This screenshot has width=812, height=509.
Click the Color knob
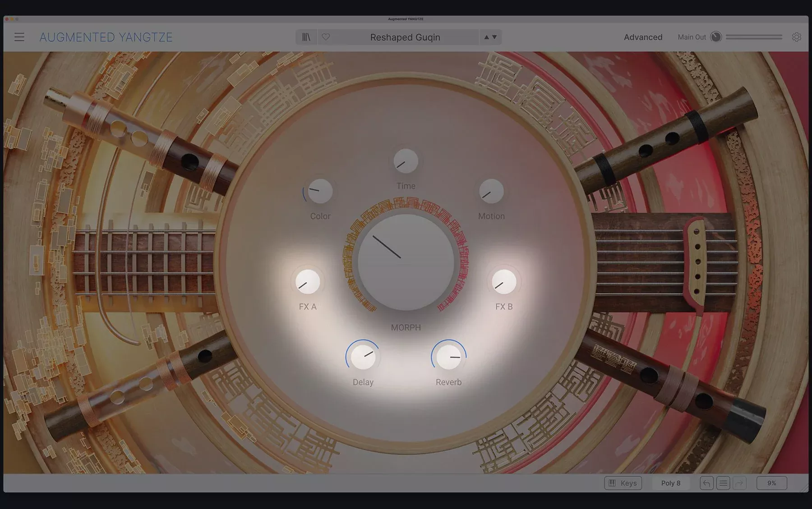(x=320, y=191)
